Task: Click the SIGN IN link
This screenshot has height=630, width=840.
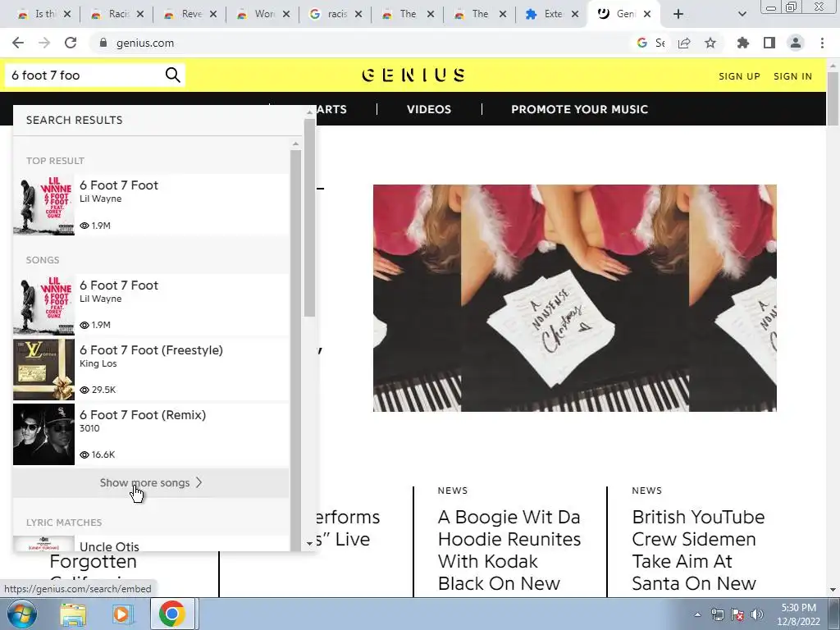Action: pyautogui.click(x=793, y=76)
